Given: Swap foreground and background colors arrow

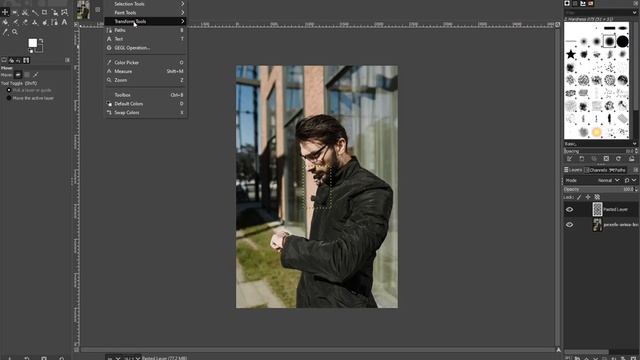Looking at the screenshot, I should (41, 40).
